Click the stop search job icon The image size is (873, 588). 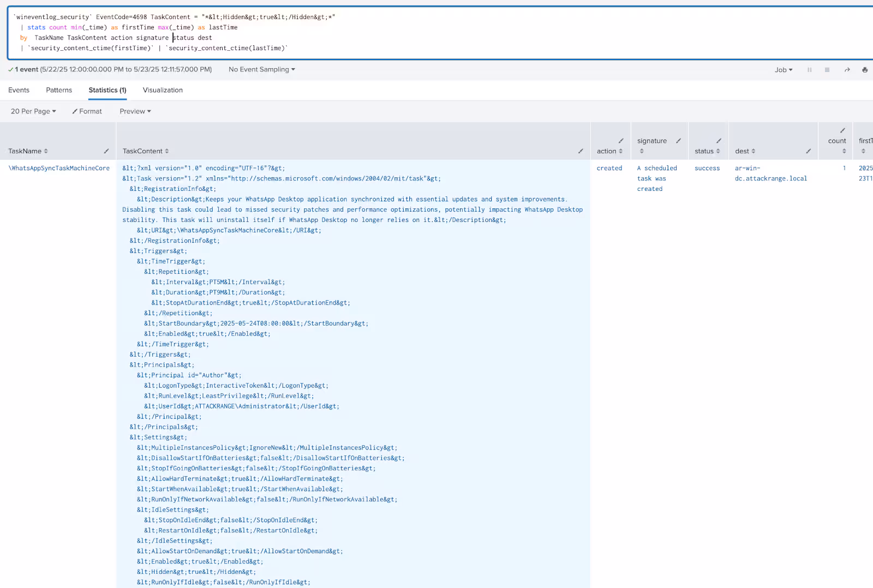coord(827,70)
